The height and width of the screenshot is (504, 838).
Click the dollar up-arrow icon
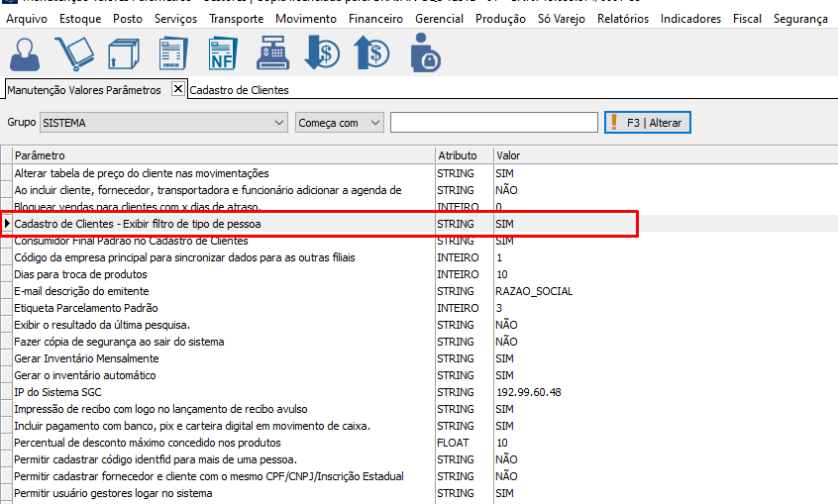373,53
